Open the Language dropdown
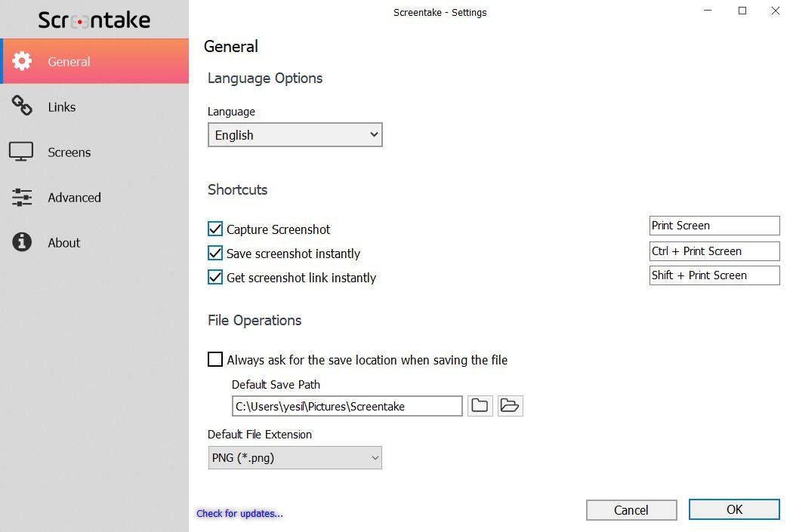 coord(295,135)
